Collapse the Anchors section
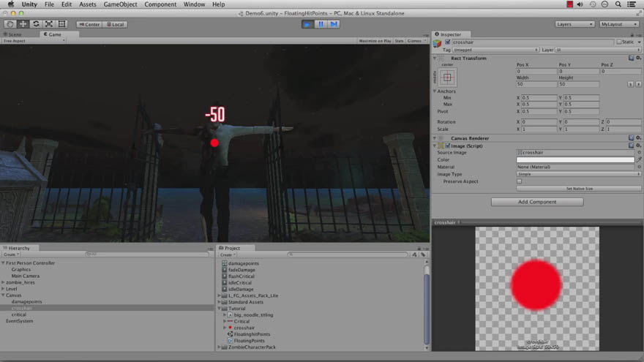Viewport: 644px width, 362px height. tap(435, 91)
